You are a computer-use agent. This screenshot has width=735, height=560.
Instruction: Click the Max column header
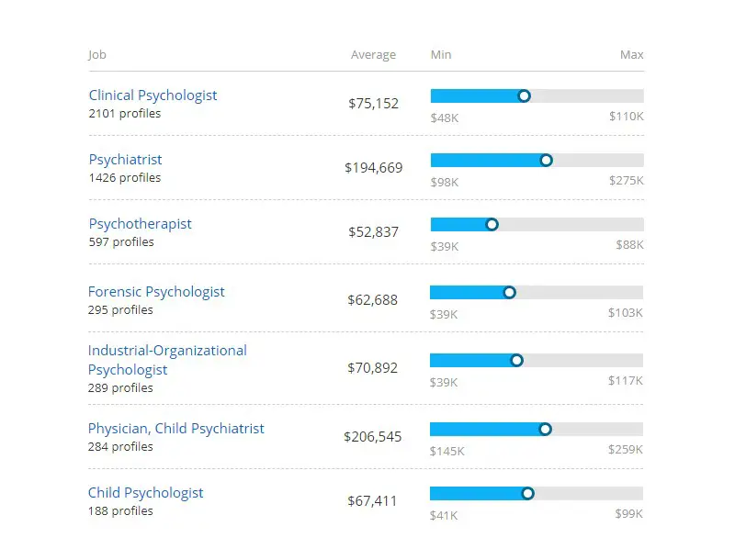tap(631, 55)
